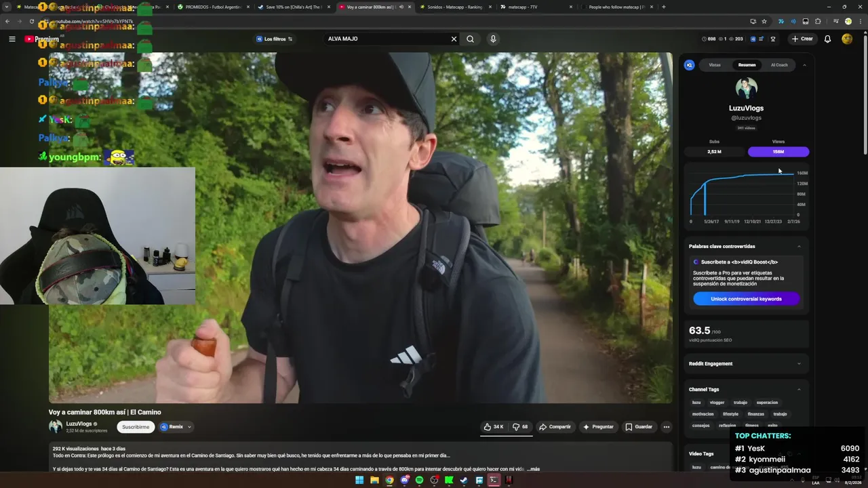The image size is (868, 488).
Task: Click the finanzas channel tag
Action: point(755,414)
